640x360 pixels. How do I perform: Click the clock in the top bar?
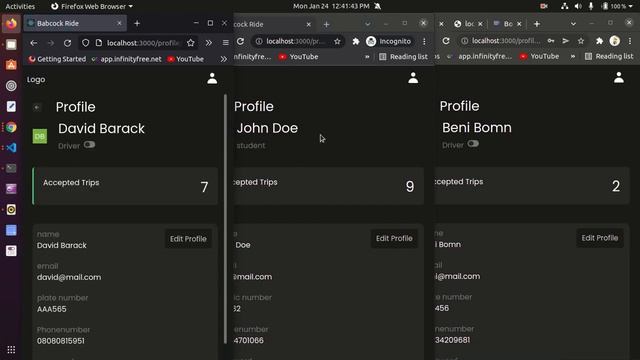point(331,6)
